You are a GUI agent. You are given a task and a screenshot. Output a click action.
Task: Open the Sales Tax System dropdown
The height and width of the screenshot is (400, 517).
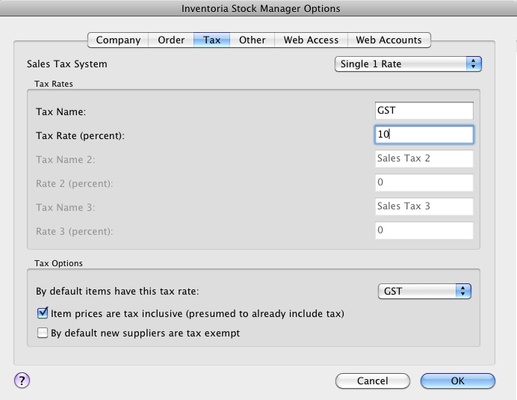(x=408, y=64)
